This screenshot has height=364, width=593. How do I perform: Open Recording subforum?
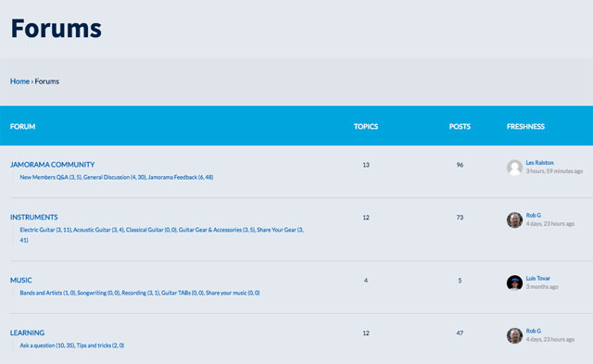(141, 293)
